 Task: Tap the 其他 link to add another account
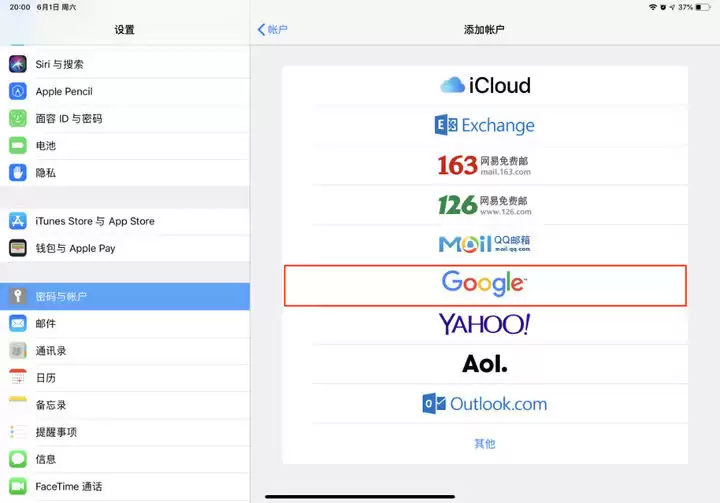pyautogui.click(x=484, y=444)
